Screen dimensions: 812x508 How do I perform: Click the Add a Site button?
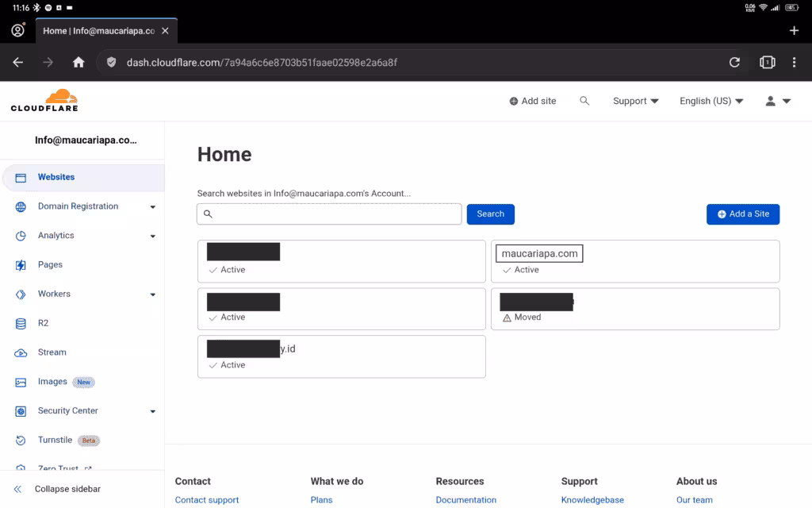pos(742,214)
